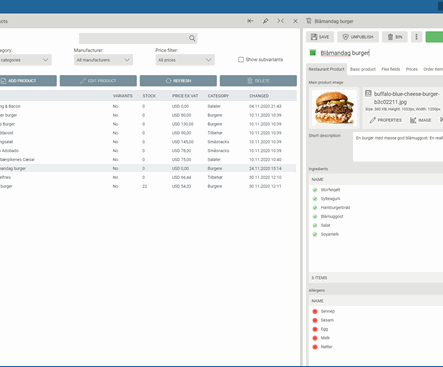Click the Storfekjøtt green check icon
The height and width of the screenshot is (367, 443).
[315, 190]
